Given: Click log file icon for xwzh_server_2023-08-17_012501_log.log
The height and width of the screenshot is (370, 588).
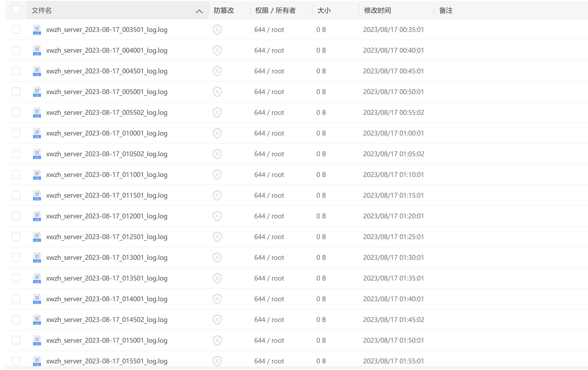Looking at the screenshot, I should point(37,237).
